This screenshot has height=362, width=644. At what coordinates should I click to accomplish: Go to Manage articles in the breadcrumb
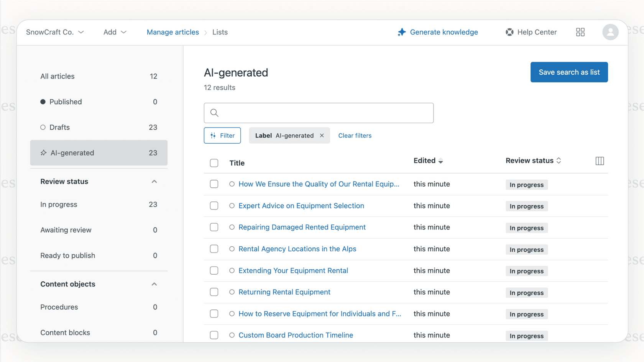[x=172, y=32]
